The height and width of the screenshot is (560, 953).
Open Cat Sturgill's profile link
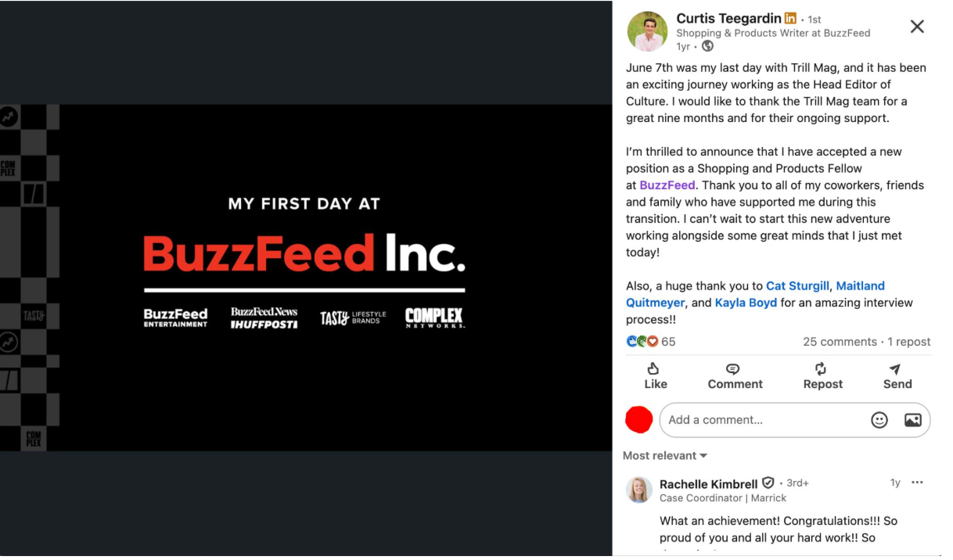tap(798, 286)
